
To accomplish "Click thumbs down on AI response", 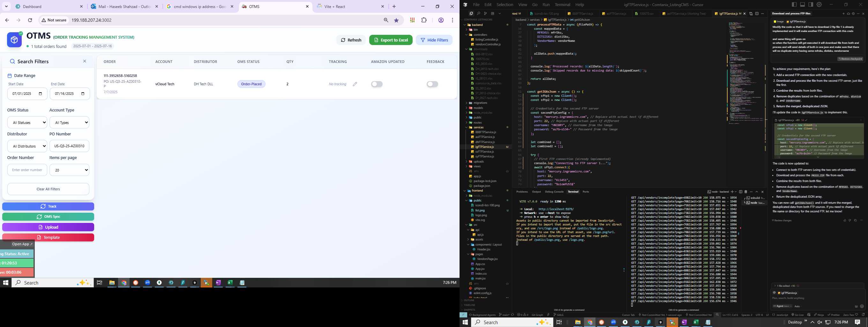I will pos(850,220).
